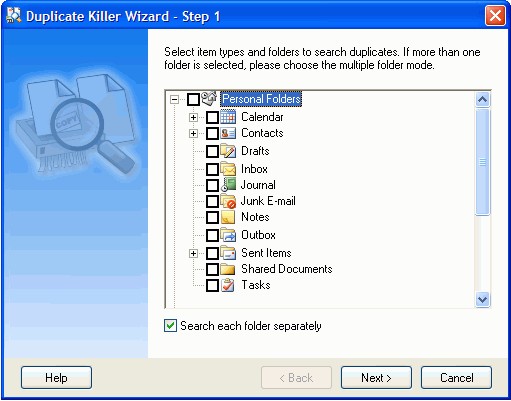The height and width of the screenshot is (401, 511).
Task: Collapse the Personal Folders tree
Action: coord(174,99)
